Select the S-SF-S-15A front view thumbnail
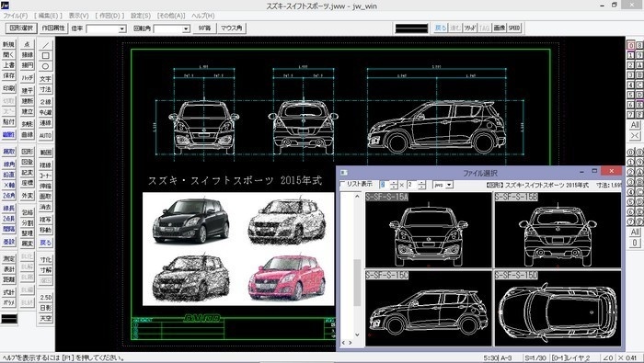 pyautogui.click(x=429, y=230)
